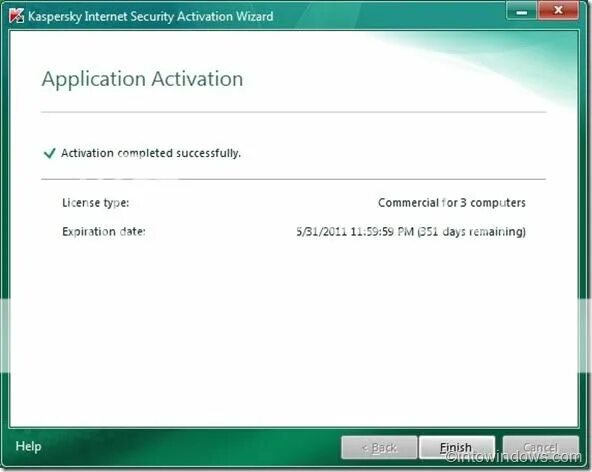592x472 pixels.
Task: Click the Kaspersky logo icon in title bar
Action: click(x=16, y=16)
